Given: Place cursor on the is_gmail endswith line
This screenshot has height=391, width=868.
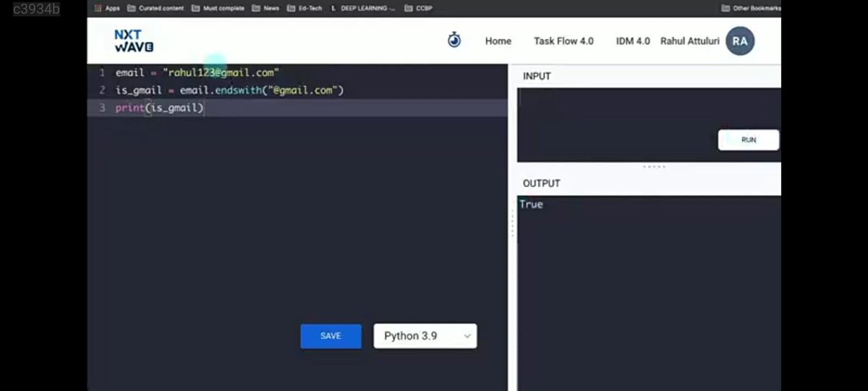Looking at the screenshot, I should point(229,91).
